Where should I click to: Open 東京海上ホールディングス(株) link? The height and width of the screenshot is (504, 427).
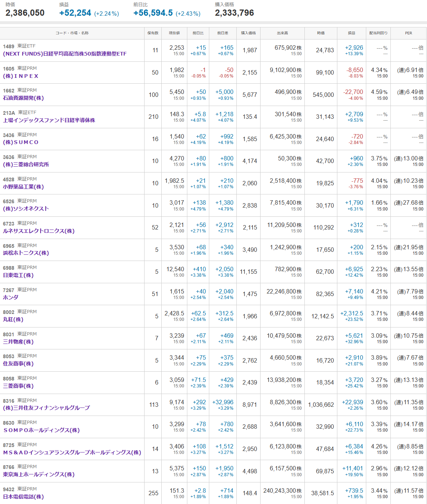coord(39,474)
